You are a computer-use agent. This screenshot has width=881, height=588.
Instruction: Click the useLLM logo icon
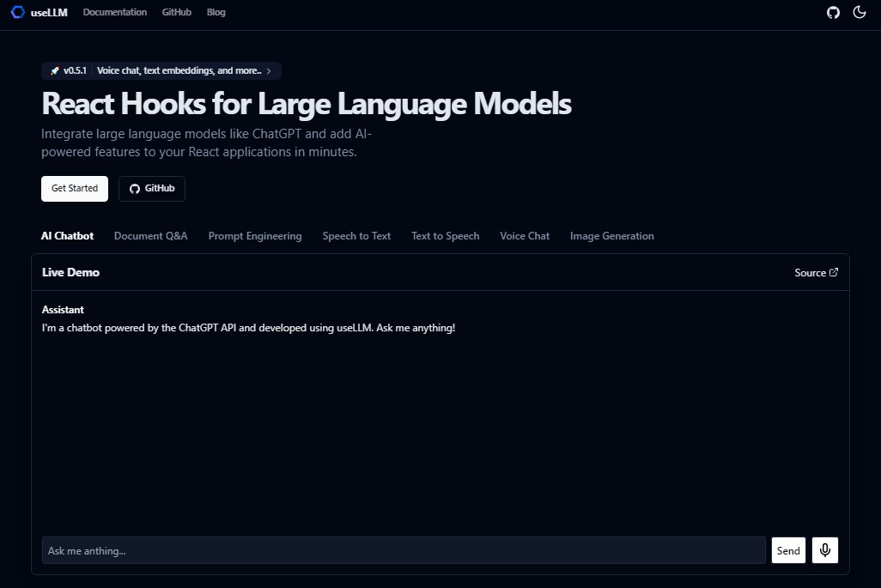point(17,12)
